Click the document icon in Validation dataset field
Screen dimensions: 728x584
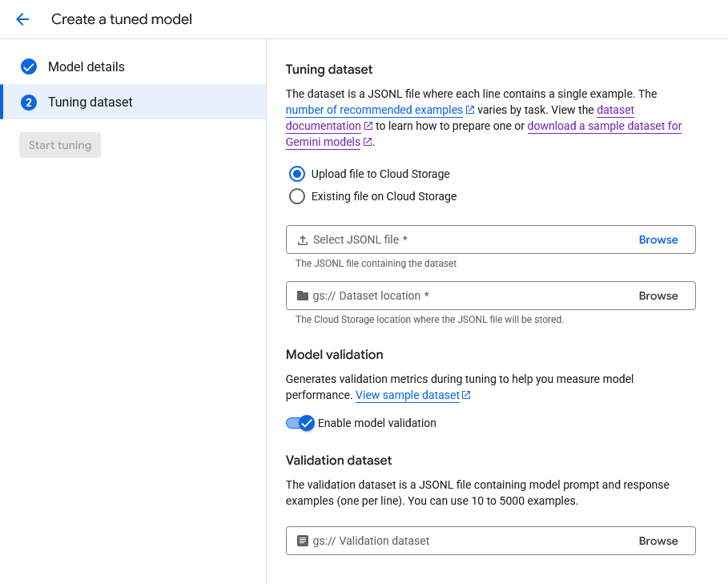click(302, 541)
